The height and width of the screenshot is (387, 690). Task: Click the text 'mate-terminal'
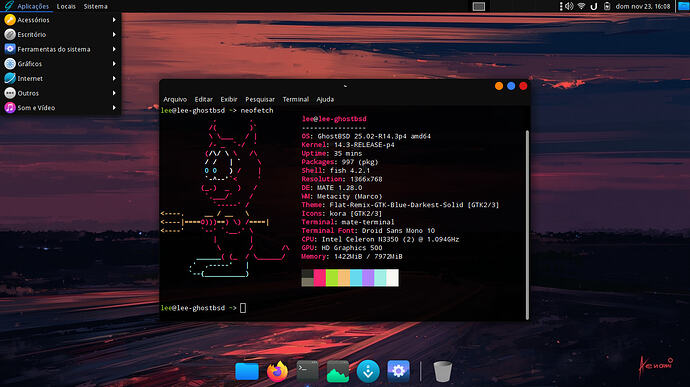tap(368, 222)
